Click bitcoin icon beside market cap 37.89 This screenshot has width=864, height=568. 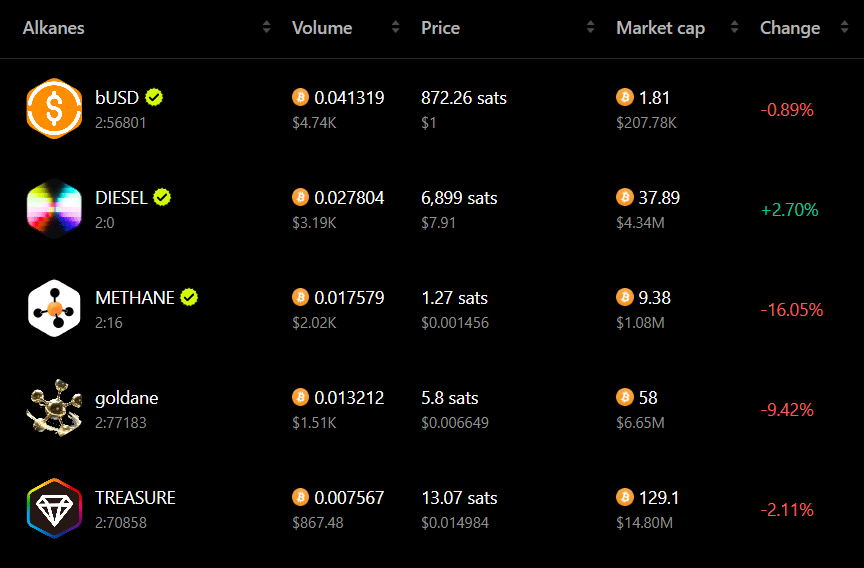coord(625,197)
